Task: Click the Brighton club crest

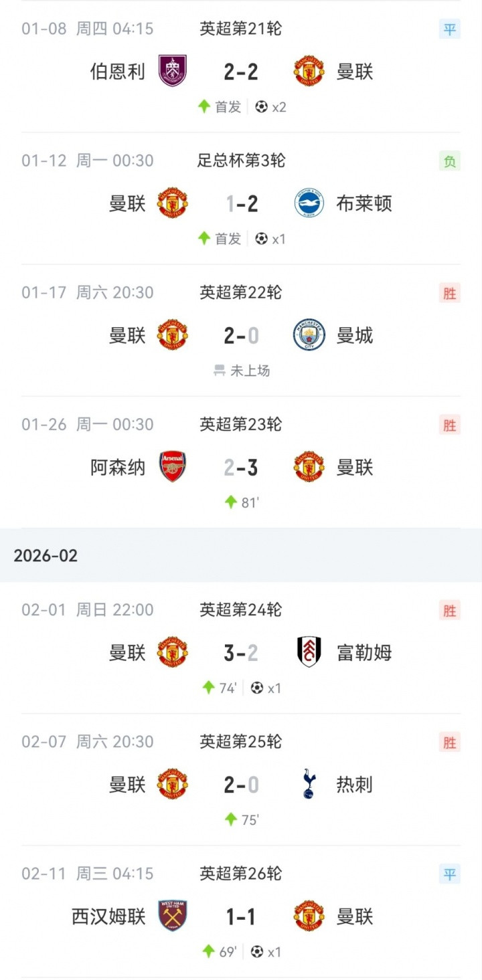Action: [x=309, y=203]
